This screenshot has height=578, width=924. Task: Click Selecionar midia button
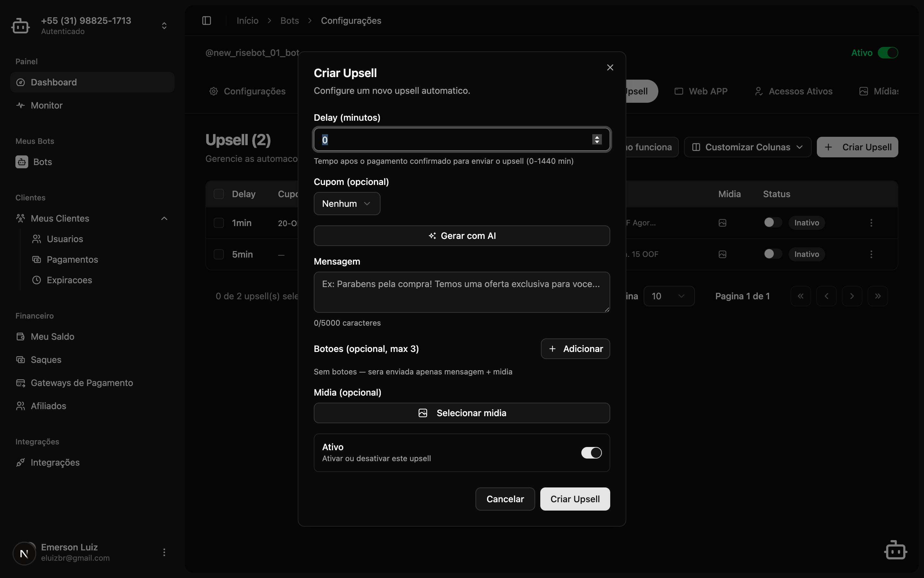tap(462, 413)
